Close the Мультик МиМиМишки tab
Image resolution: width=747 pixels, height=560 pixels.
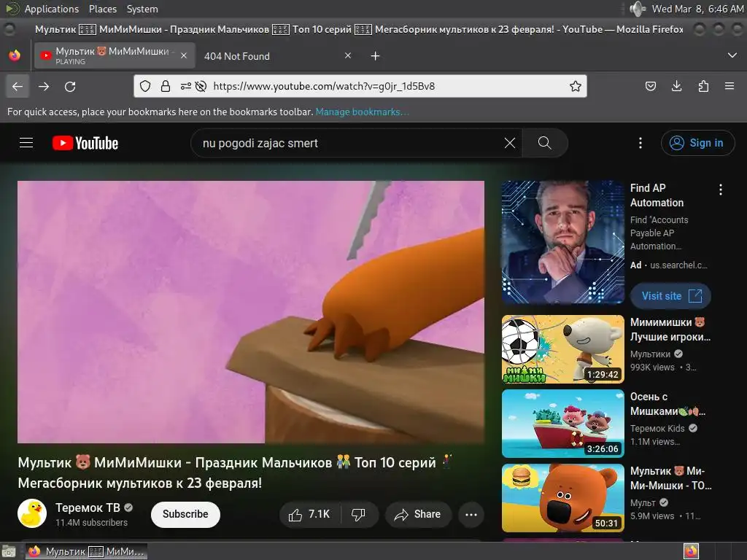[x=184, y=55]
